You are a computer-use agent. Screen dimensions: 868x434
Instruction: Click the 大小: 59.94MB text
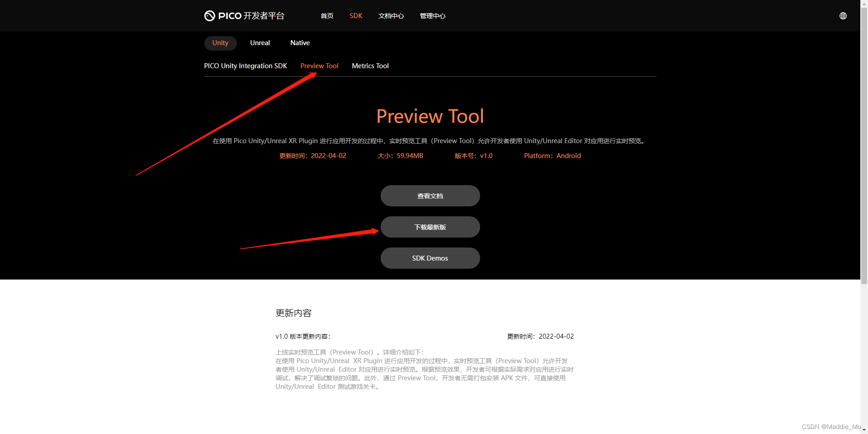click(x=400, y=156)
